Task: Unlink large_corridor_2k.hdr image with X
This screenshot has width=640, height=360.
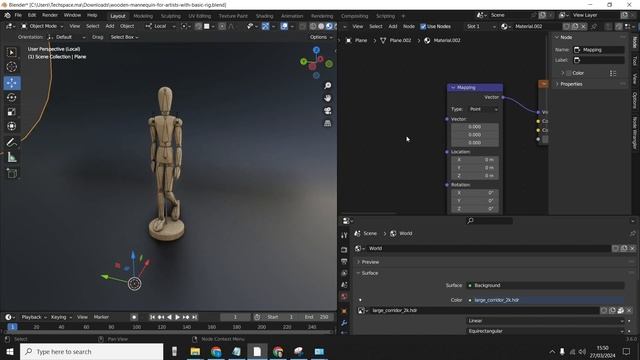Action: point(629,311)
